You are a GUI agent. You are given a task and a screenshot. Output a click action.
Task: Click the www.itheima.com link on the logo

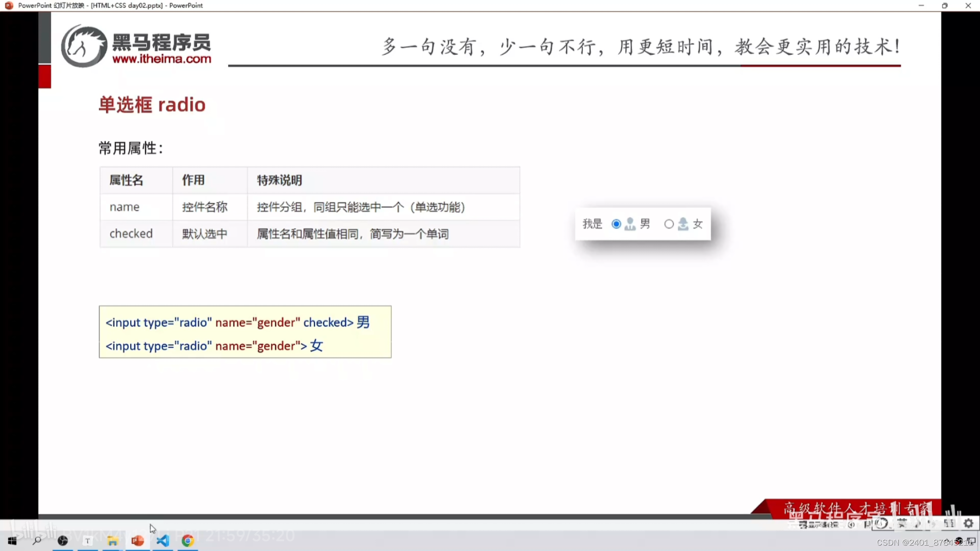pos(163,59)
